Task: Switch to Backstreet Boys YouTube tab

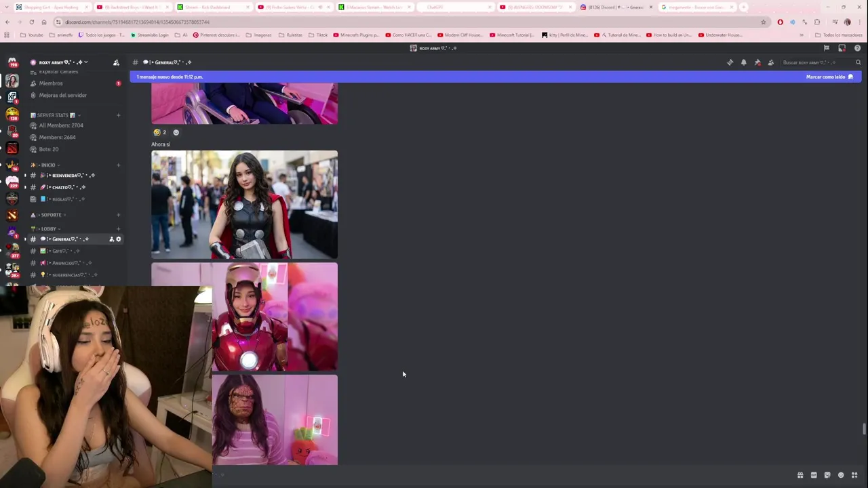Action: tap(132, 7)
